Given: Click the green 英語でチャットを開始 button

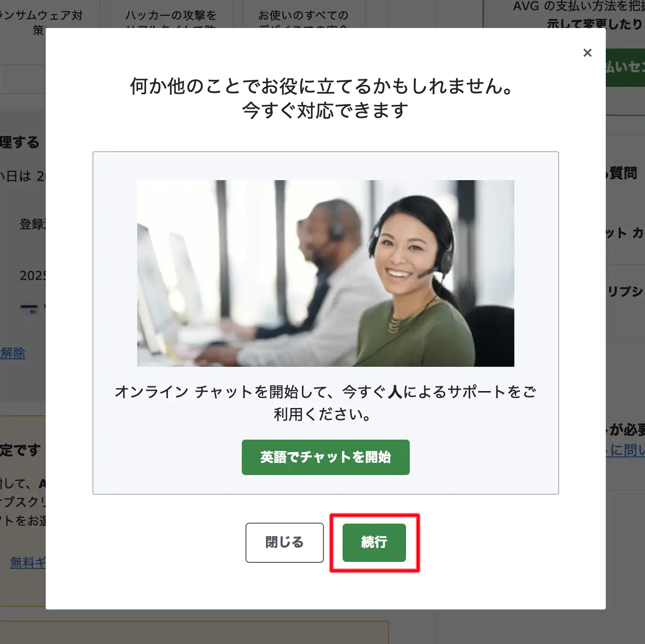Looking at the screenshot, I should click(x=325, y=457).
